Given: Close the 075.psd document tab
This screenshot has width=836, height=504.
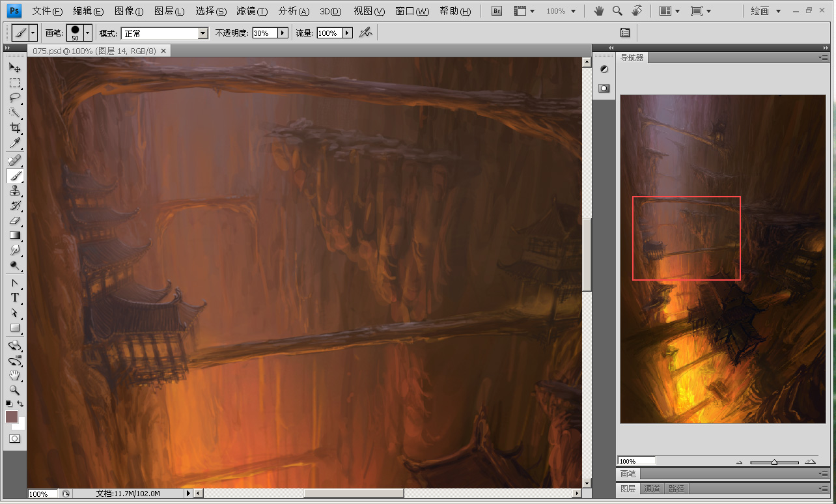Looking at the screenshot, I should [x=163, y=51].
